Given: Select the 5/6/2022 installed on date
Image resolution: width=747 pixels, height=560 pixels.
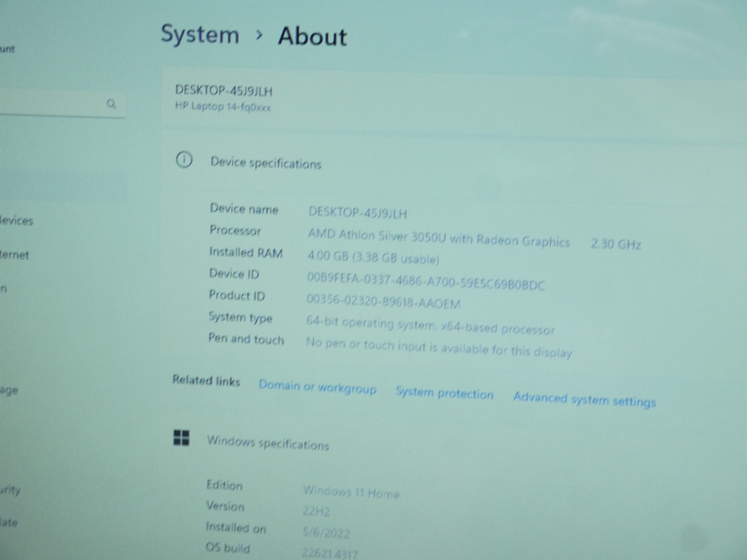Looking at the screenshot, I should coord(326,532).
